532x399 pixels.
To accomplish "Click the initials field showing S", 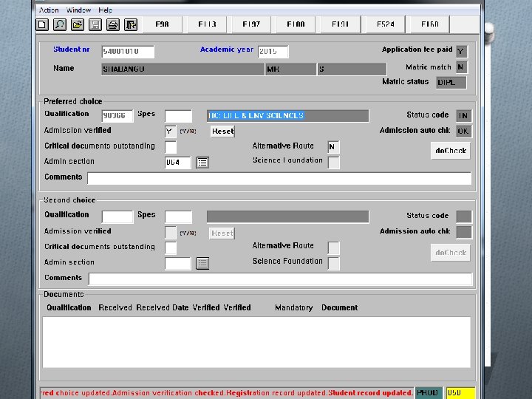I will 352,69.
